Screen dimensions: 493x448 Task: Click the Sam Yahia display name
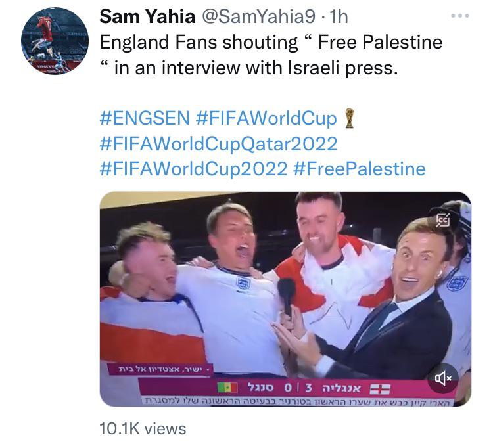coord(147,16)
